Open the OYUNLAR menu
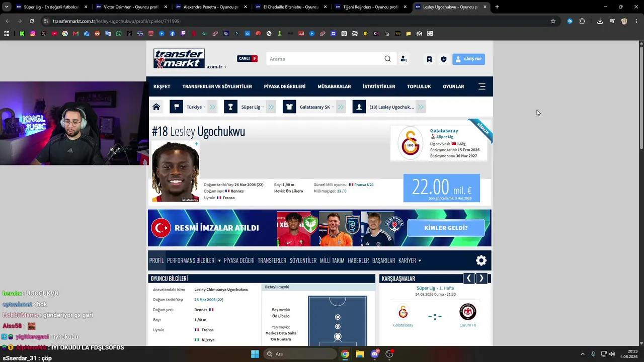The height and width of the screenshot is (362, 644). coord(453,86)
